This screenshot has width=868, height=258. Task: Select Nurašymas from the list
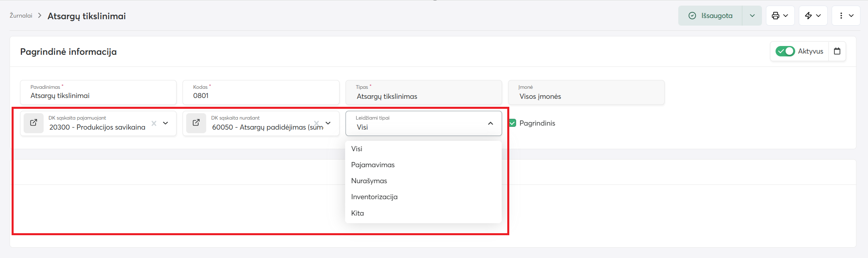[369, 181]
